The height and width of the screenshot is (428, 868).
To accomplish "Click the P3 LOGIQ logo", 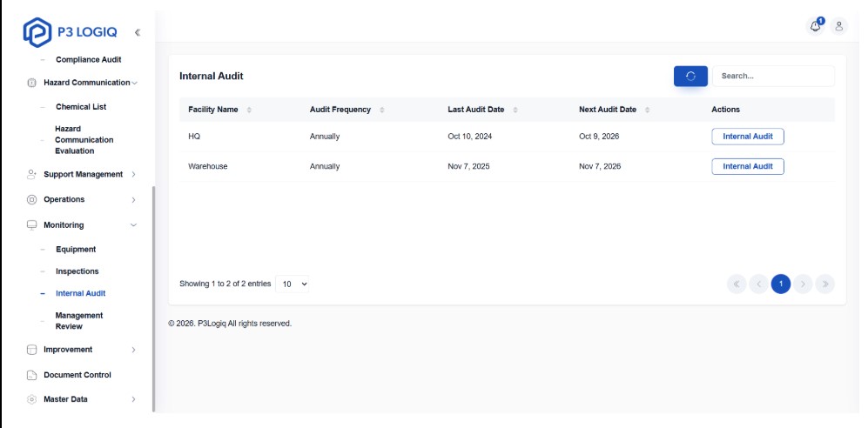I will (x=70, y=32).
